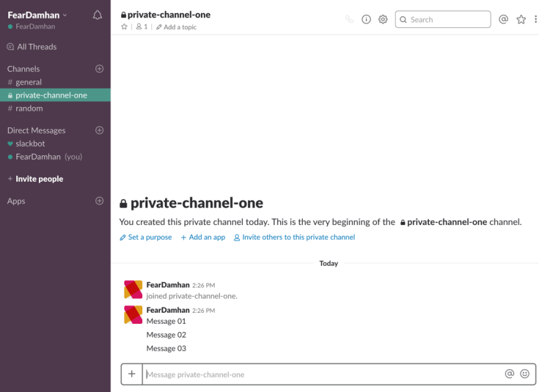Open more options vertical dots menu
Screen dimensions: 539x392
(x=535, y=20)
